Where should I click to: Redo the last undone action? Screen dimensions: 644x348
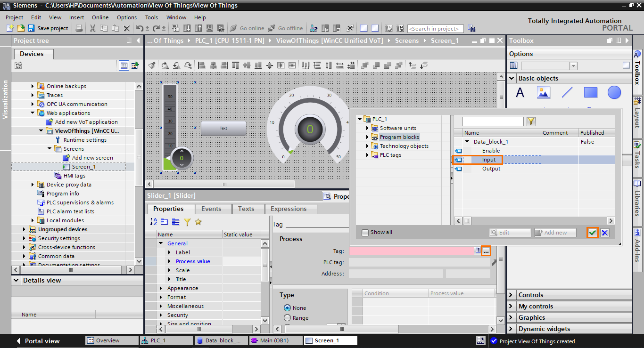pos(156,28)
